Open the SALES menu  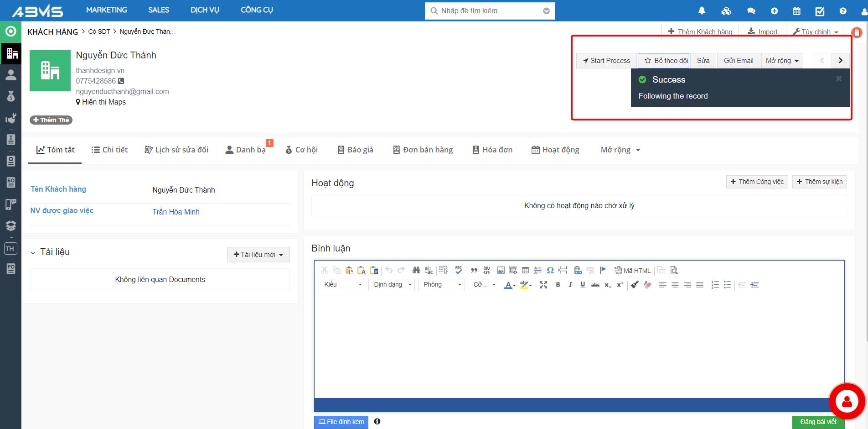pyautogui.click(x=158, y=10)
